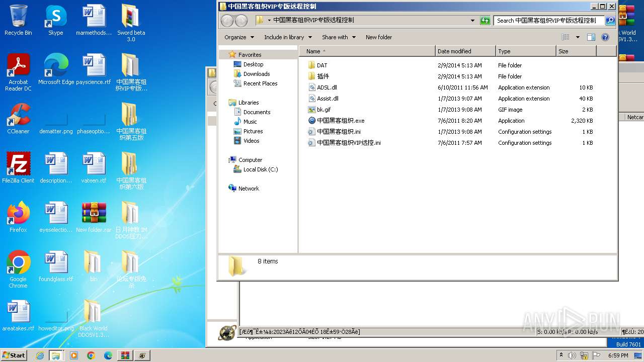Open Firefox desktop shortcut

(18, 217)
